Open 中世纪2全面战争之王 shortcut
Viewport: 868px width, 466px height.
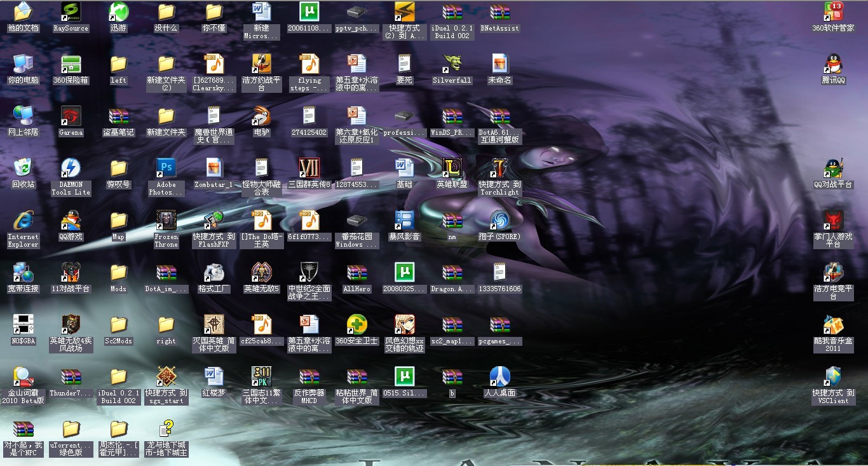309,272
